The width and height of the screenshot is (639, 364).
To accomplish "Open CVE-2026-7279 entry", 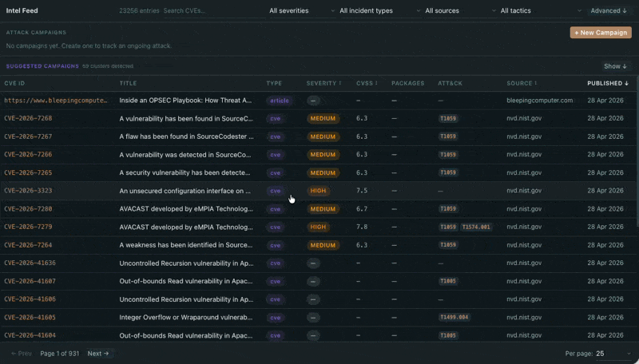I will coord(28,227).
